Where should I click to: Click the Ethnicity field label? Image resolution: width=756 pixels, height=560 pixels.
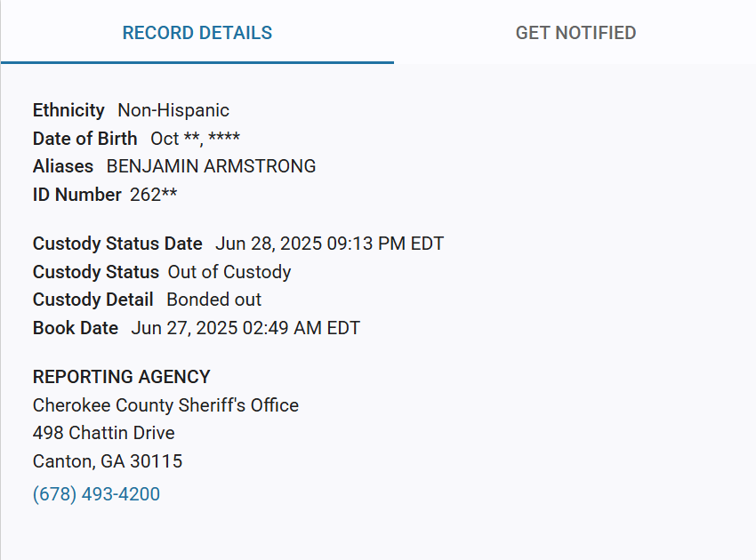(x=68, y=110)
